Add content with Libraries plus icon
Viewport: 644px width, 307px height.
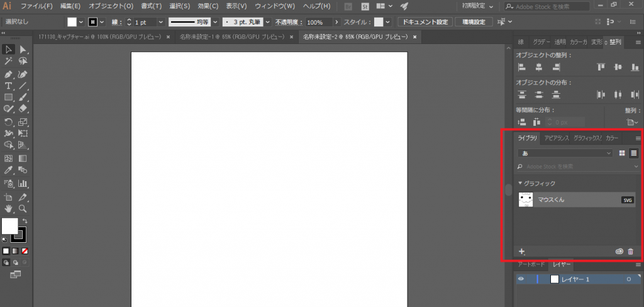[x=521, y=252]
